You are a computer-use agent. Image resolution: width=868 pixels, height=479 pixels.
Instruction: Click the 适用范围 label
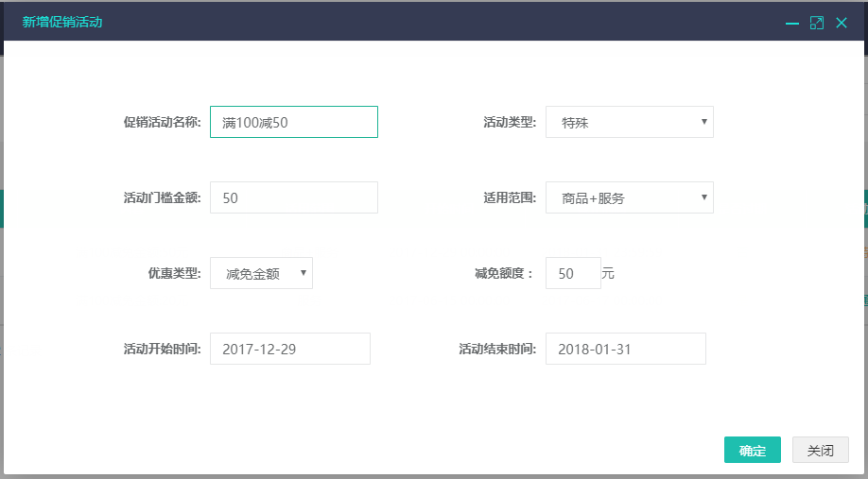510,197
